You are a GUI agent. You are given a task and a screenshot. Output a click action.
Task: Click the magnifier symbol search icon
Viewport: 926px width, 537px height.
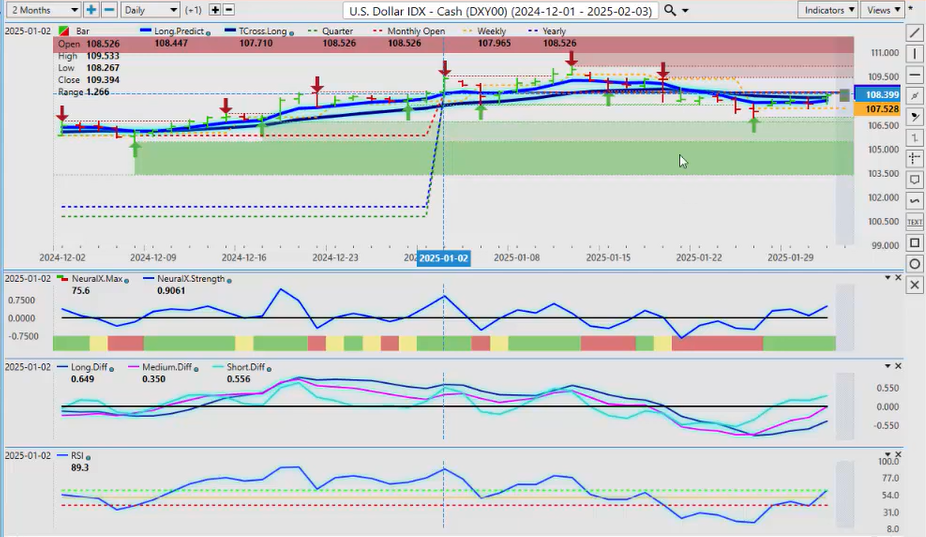[x=671, y=10]
